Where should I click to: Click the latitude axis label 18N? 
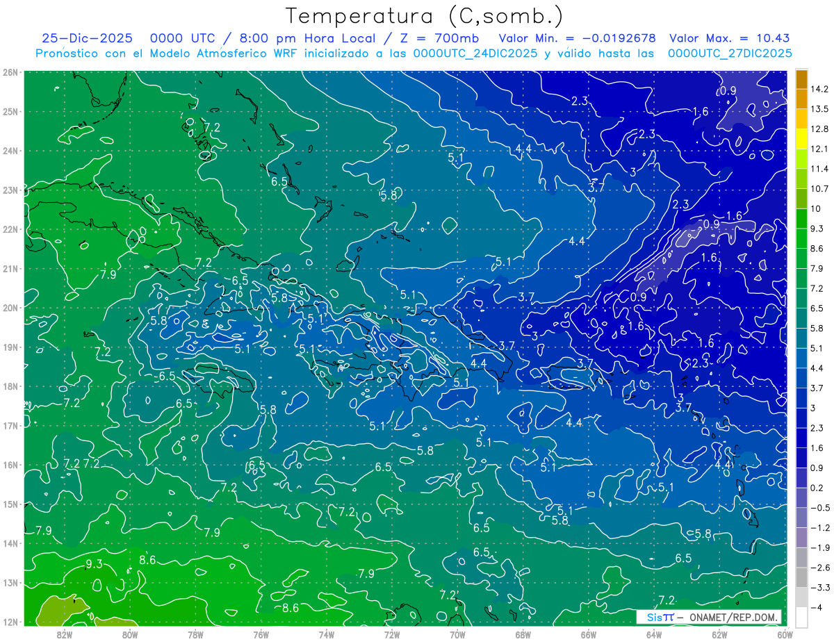click(10, 386)
